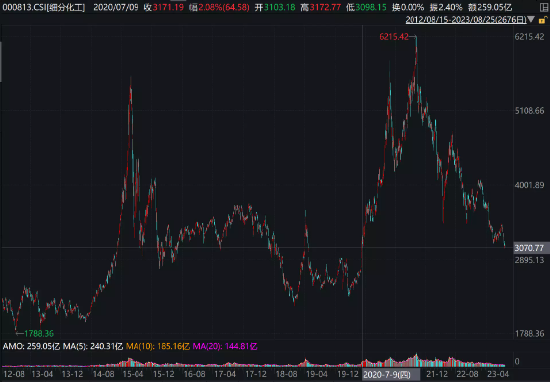Click the 19-04 time axis label
The width and height of the screenshot is (550, 383).
tap(317, 374)
